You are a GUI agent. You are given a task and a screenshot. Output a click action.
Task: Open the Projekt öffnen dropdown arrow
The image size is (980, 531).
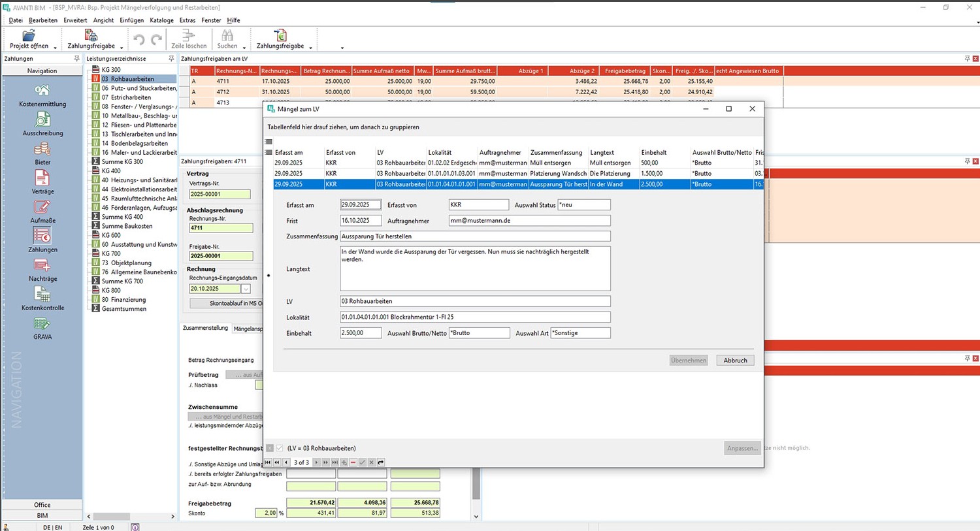[55, 47]
